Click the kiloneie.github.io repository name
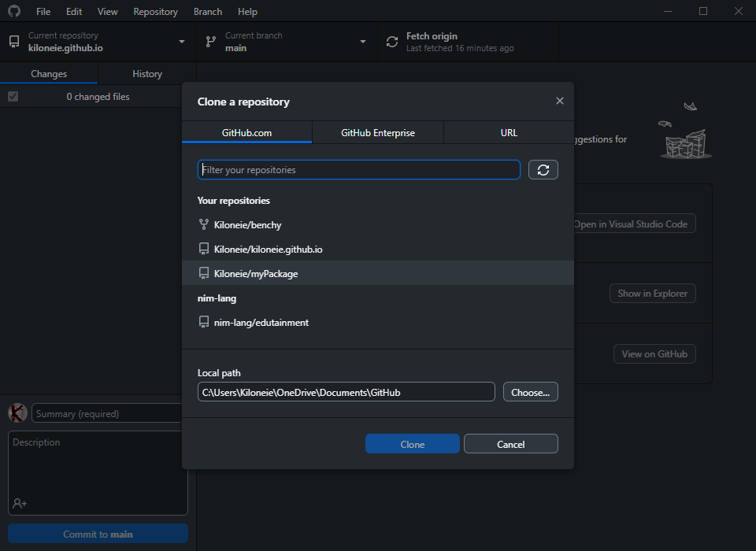 [65, 48]
